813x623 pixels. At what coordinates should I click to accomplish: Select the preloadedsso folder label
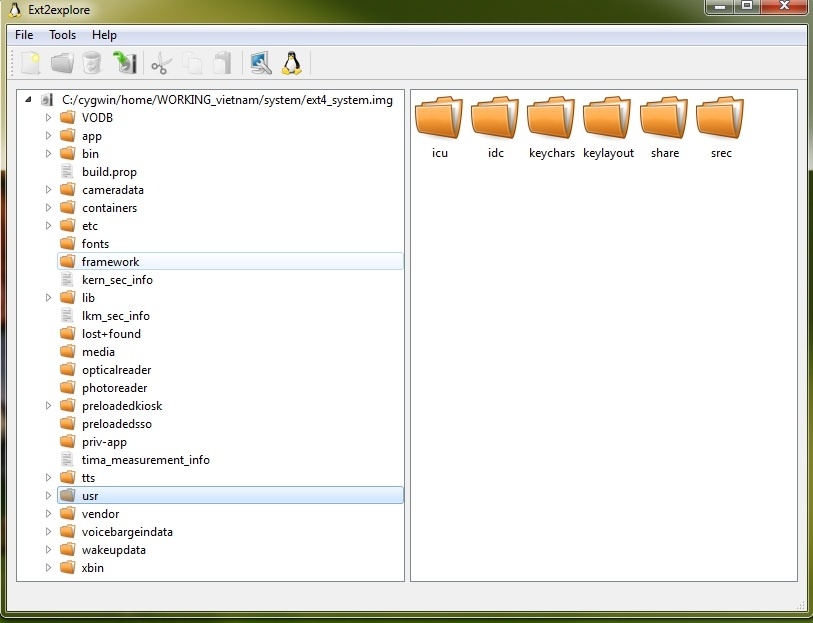pyautogui.click(x=117, y=424)
